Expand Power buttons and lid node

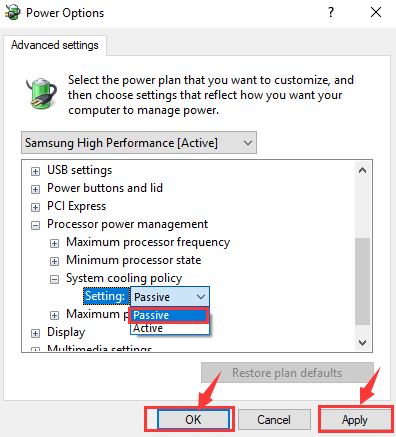pyautogui.click(x=35, y=189)
